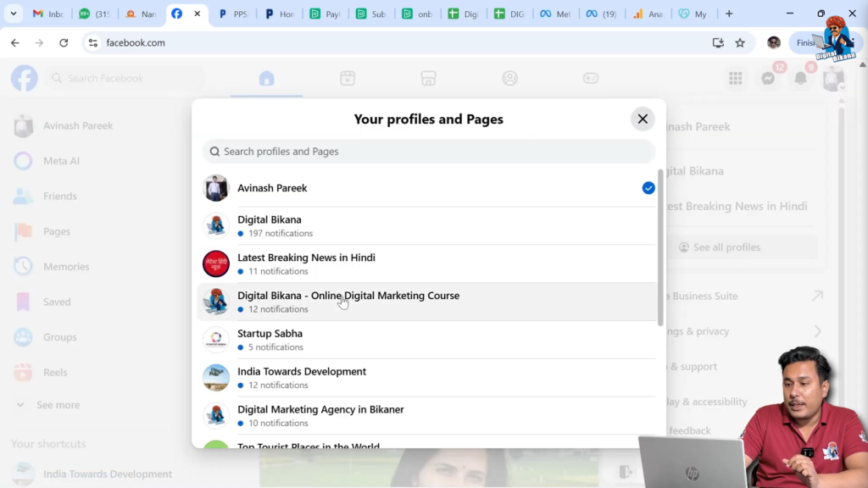868x488 pixels.
Task: Open Settings & privacy submenu chevron
Action: (817, 331)
